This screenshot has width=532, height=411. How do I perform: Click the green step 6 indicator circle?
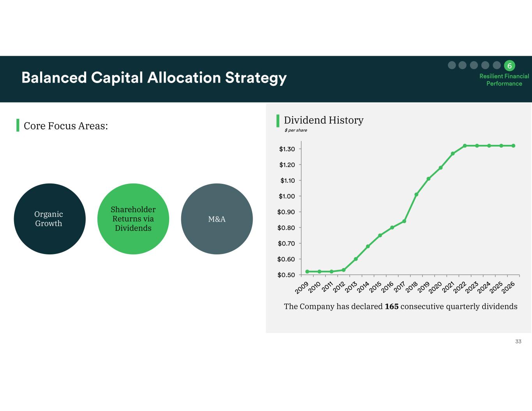[509, 65]
